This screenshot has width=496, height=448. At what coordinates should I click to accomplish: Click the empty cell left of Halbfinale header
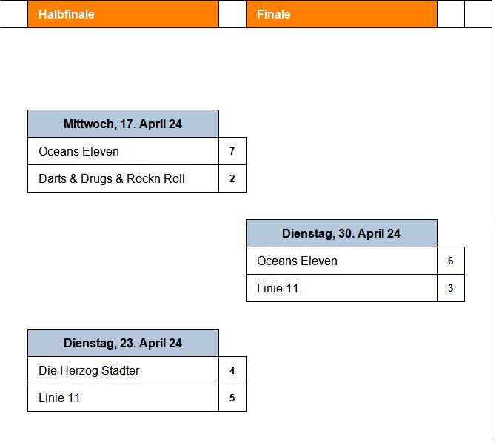(x=14, y=14)
